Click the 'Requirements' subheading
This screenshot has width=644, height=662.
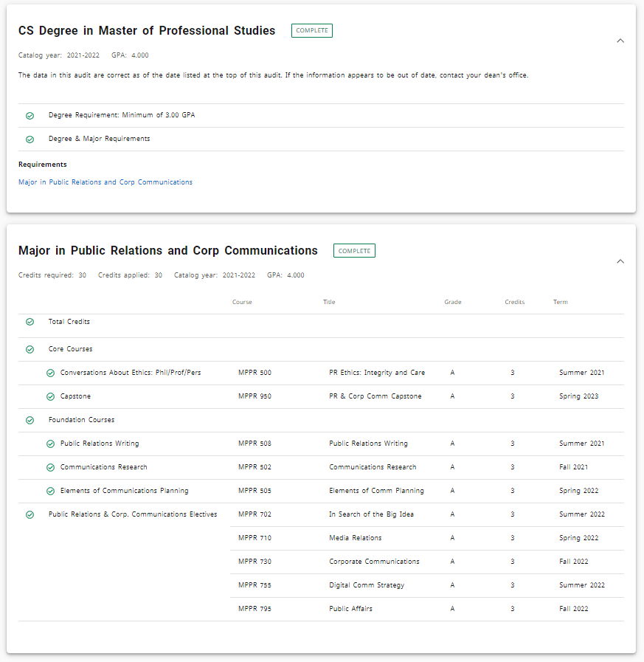click(x=43, y=165)
